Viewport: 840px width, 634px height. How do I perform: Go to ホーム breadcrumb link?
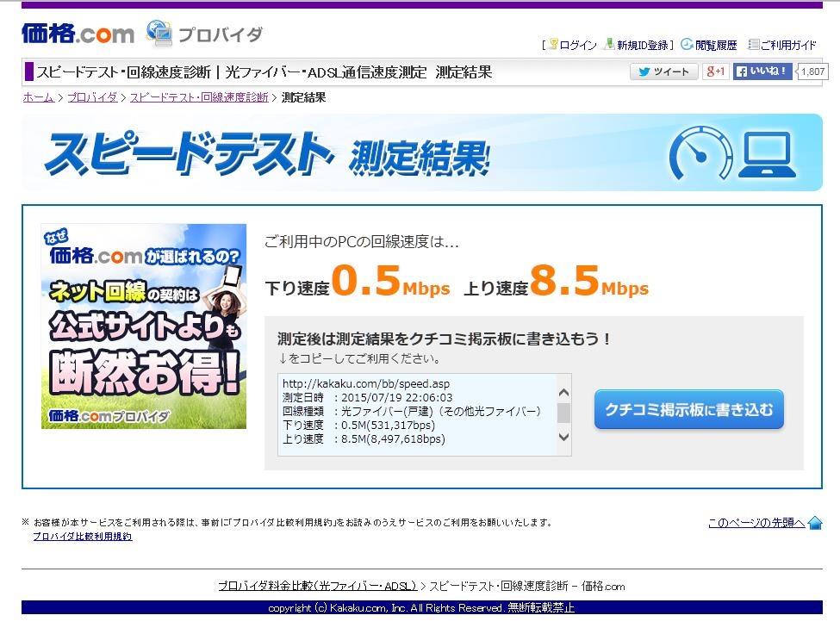click(x=38, y=97)
